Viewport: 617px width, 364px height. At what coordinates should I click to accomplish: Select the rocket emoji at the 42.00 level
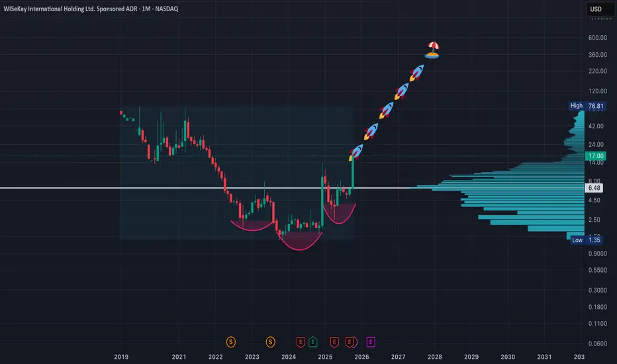[371, 132]
